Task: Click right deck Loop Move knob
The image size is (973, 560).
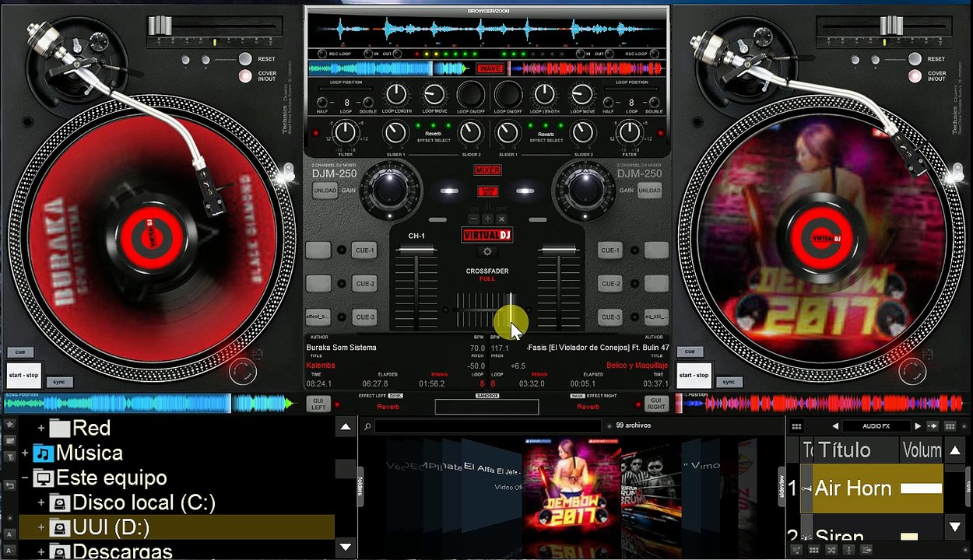Action: click(581, 95)
